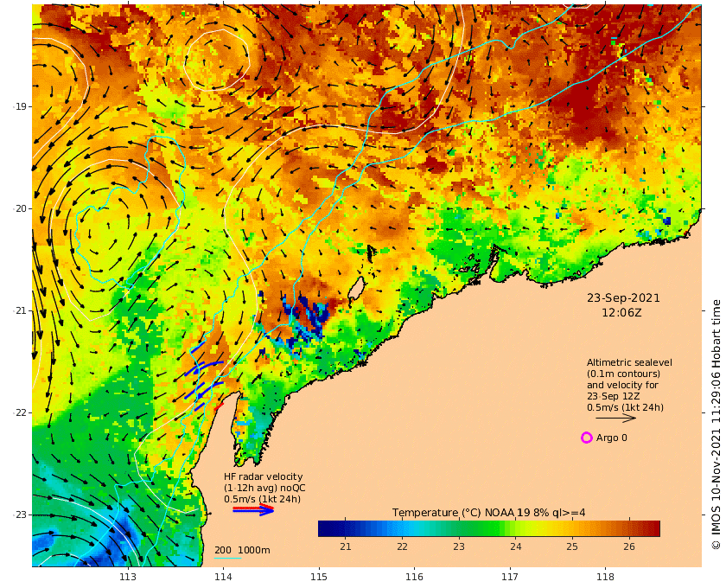Click longitude axis label 115
Image resolution: width=726 pixels, height=588 pixels.
point(319,577)
